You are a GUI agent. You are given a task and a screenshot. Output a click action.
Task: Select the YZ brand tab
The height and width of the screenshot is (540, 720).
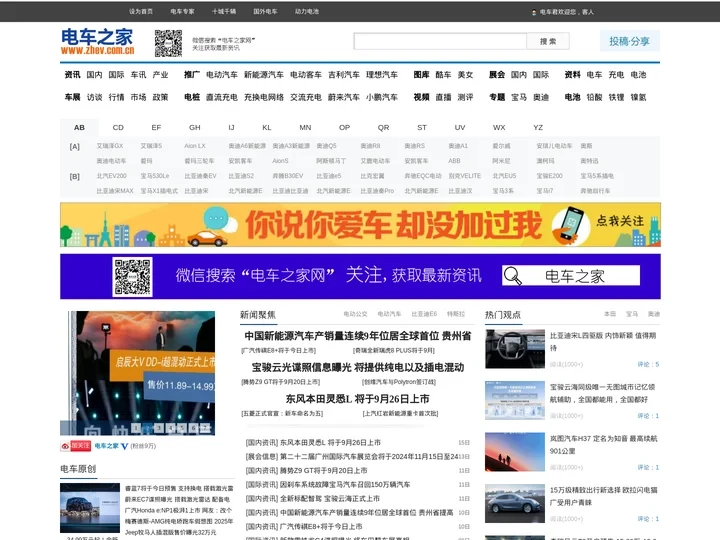coord(538,128)
